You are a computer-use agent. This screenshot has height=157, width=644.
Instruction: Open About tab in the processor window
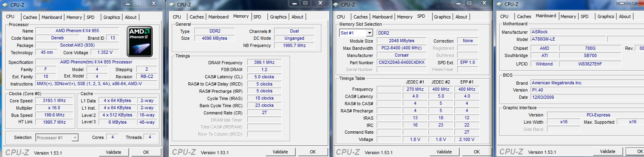click(131, 17)
